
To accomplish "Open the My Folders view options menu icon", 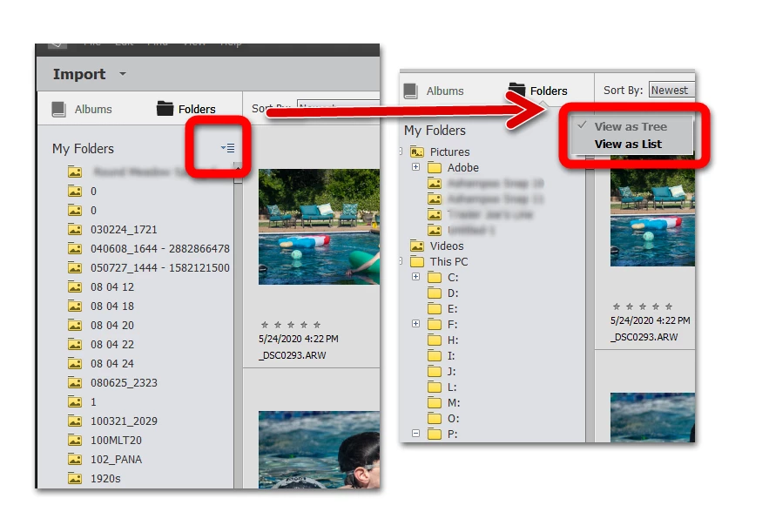I will (227, 148).
